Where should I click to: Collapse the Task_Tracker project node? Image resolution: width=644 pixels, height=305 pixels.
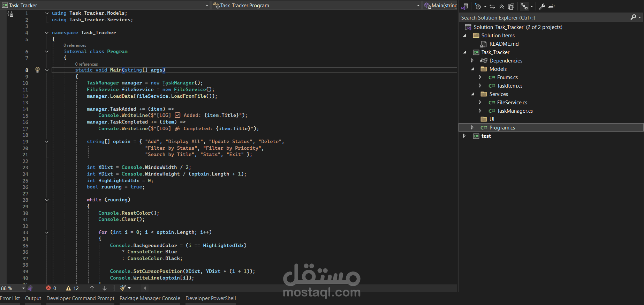click(x=464, y=52)
